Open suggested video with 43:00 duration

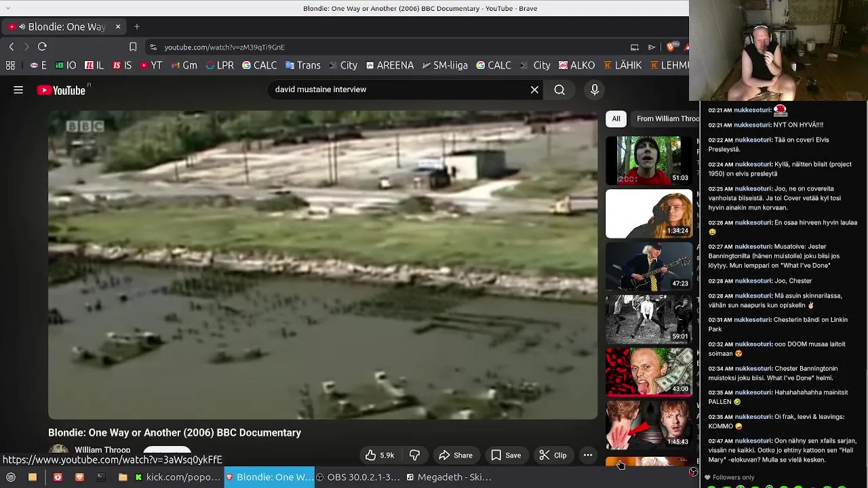point(649,372)
